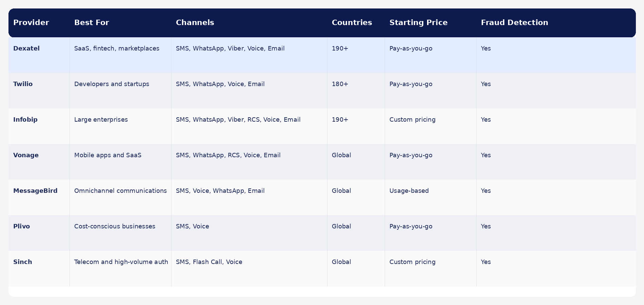Click the Provider column header
This screenshot has width=644, height=305.
point(31,23)
